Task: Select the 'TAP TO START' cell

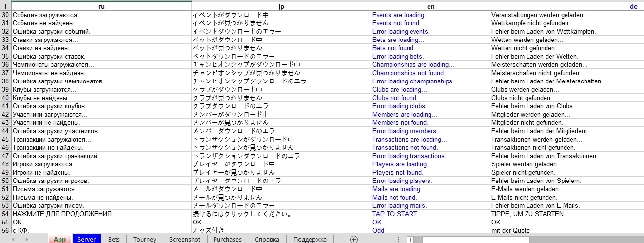Action: pos(395,214)
